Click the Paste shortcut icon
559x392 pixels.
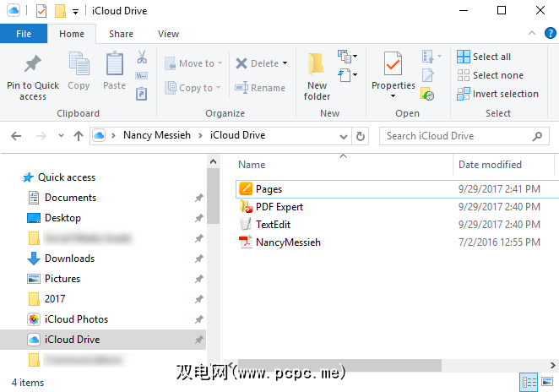[142, 94]
